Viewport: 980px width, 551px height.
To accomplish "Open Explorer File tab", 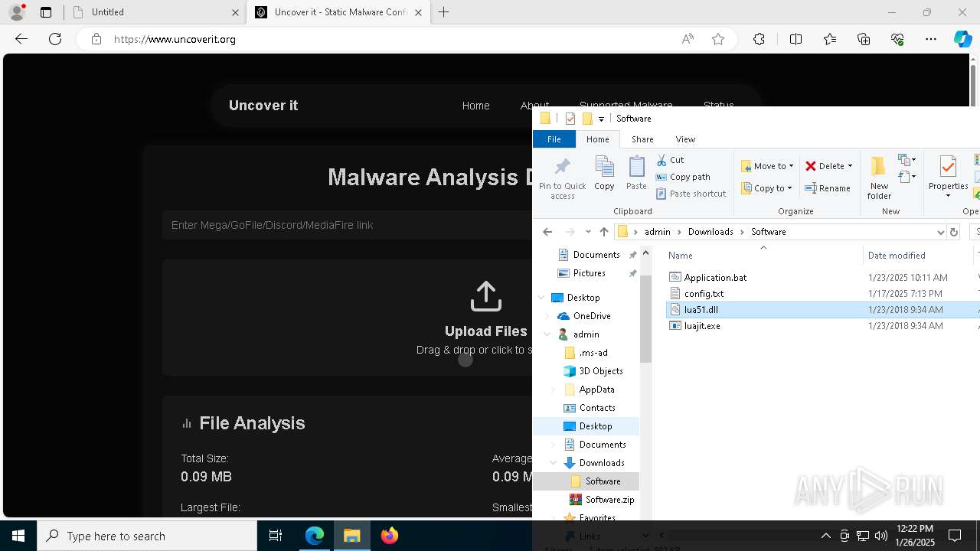I will pyautogui.click(x=554, y=139).
